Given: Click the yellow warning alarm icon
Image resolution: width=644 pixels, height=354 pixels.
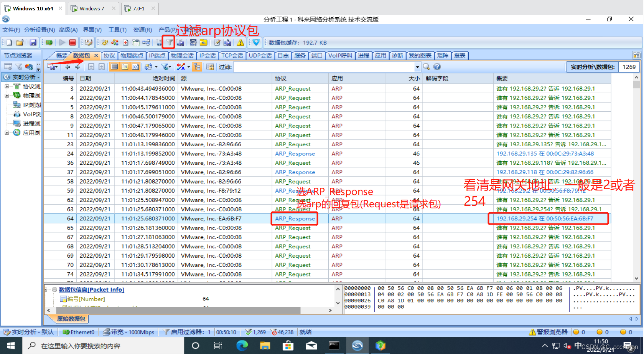Looking at the screenshot, I should [x=240, y=43].
